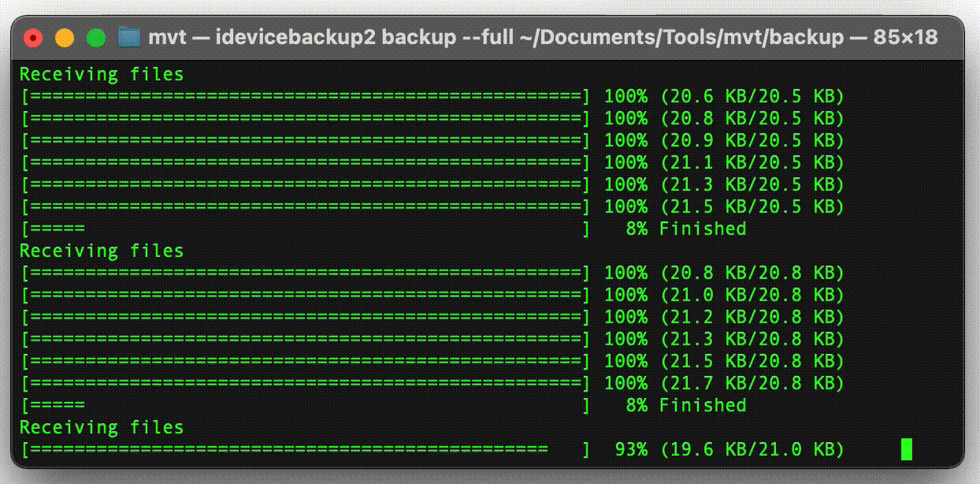
Task: Click the "93% (19.6 KB/21.0 KB)" text
Action: (729, 449)
